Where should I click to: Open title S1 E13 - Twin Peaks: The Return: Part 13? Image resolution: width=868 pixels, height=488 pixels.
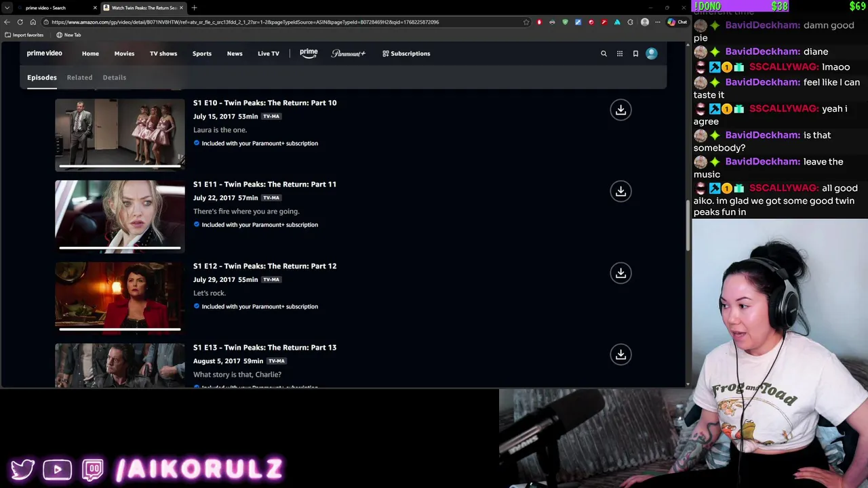click(x=264, y=348)
